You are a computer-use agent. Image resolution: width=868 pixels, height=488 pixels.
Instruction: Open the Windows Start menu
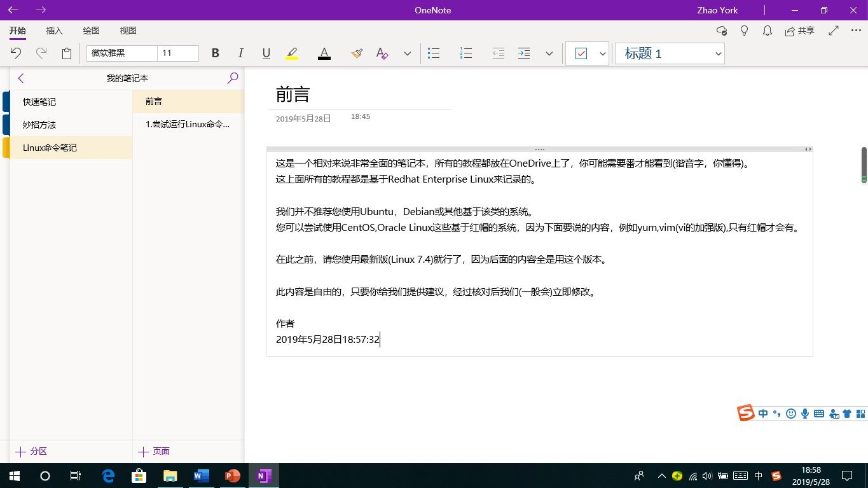pyautogui.click(x=14, y=475)
